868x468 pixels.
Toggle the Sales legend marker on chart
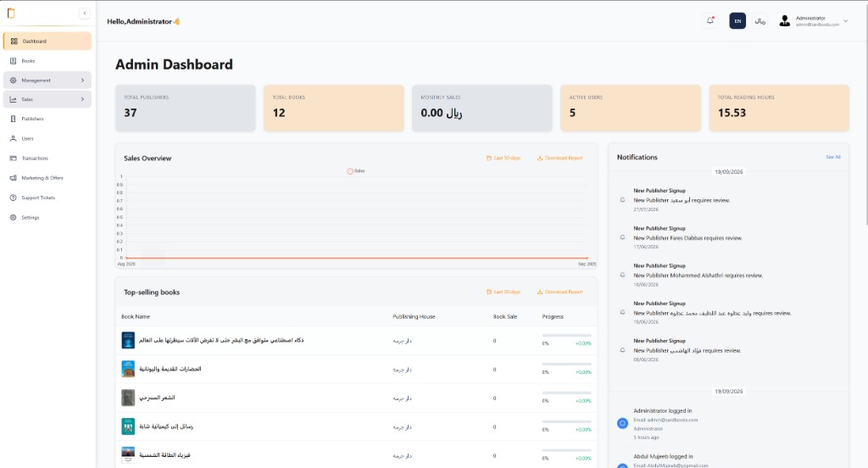[350, 171]
